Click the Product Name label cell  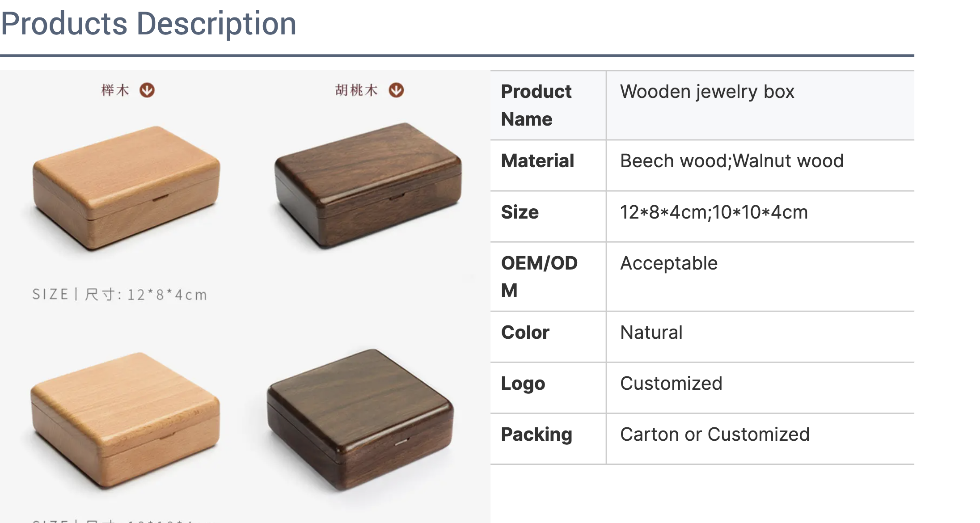coord(548,105)
